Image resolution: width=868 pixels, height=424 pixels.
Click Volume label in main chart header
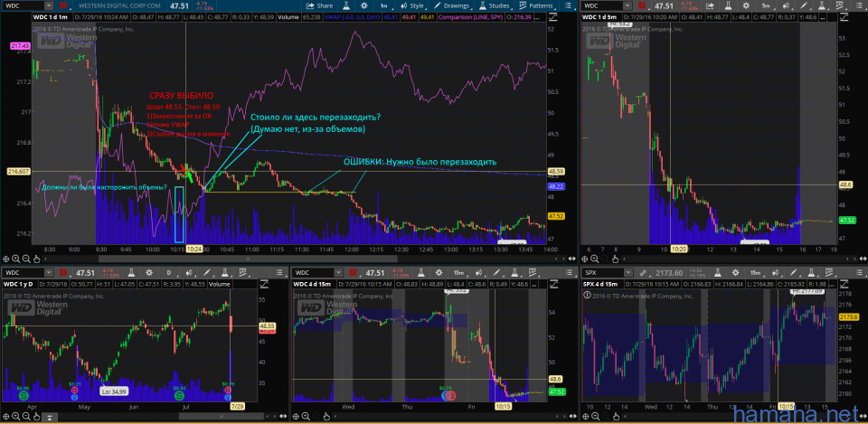[x=289, y=18]
